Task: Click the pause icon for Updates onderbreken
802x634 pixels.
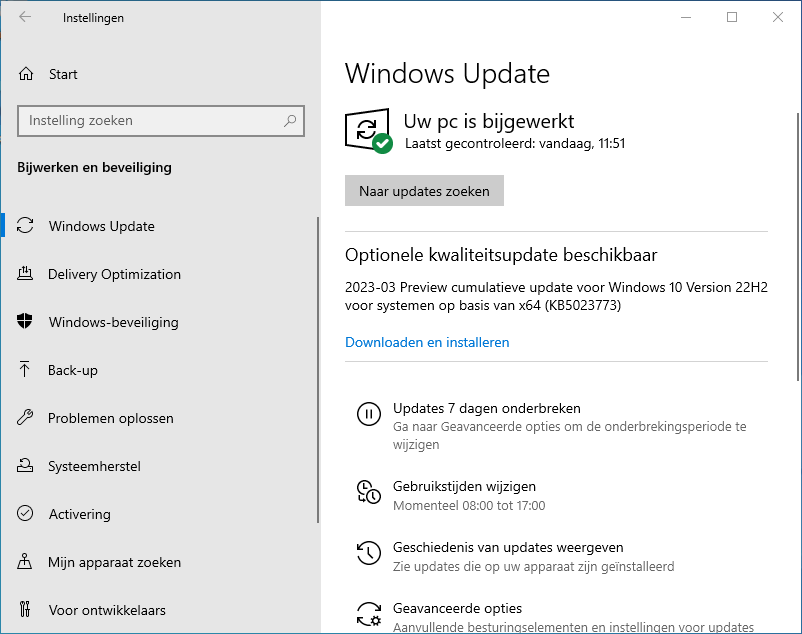Action: click(x=368, y=414)
